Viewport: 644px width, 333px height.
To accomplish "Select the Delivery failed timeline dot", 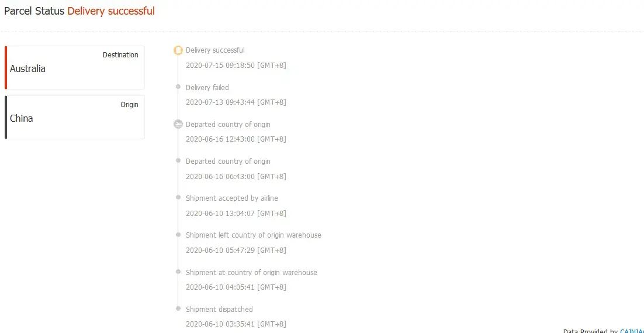I will (178, 87).
